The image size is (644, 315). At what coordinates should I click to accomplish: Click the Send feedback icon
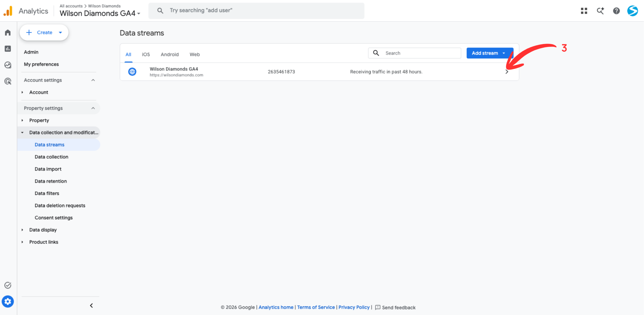[378, 307]
